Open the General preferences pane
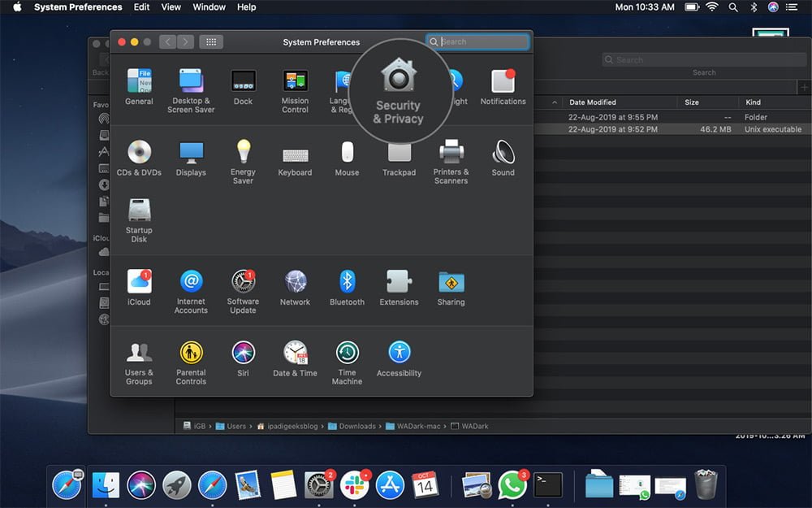The height and width of the screenshot is (508, 812). tap(139, 87)
